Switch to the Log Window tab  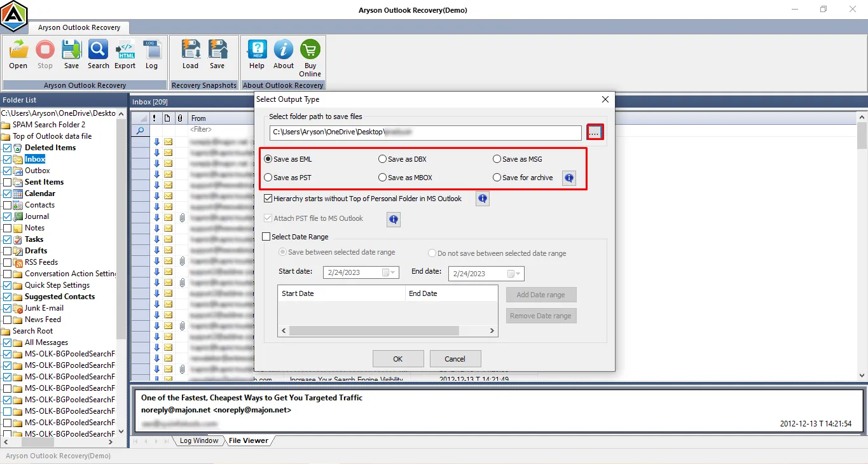click(x=198, y=440)
